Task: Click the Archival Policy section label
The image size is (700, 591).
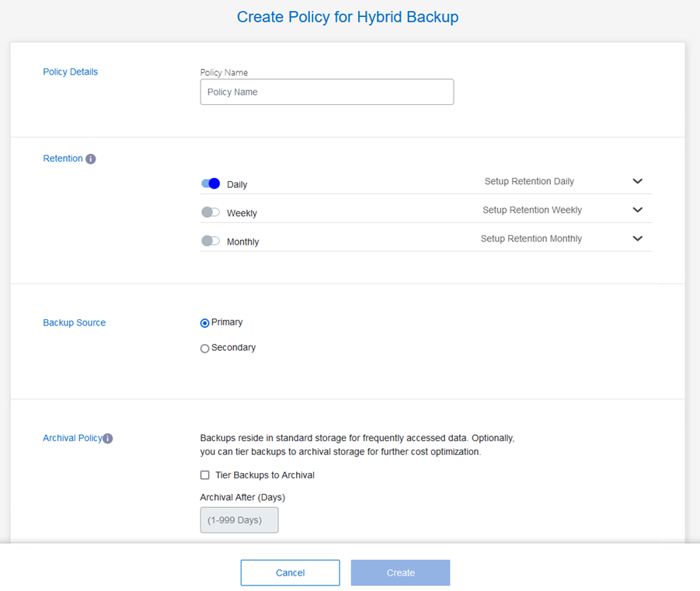Action: (x=71, y=438)
